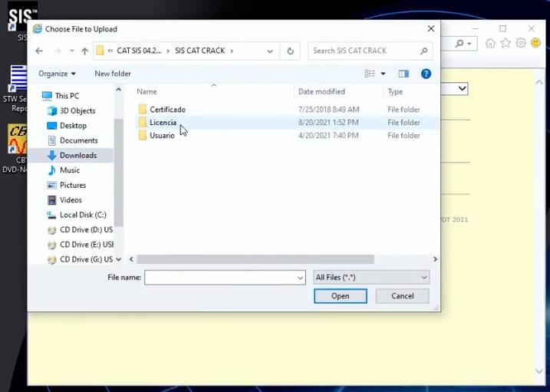Click the date 4/20/2021 7:40 PM
Image resolution: width=550 pixels, height=392 pixels.
[x=328, y=135]
